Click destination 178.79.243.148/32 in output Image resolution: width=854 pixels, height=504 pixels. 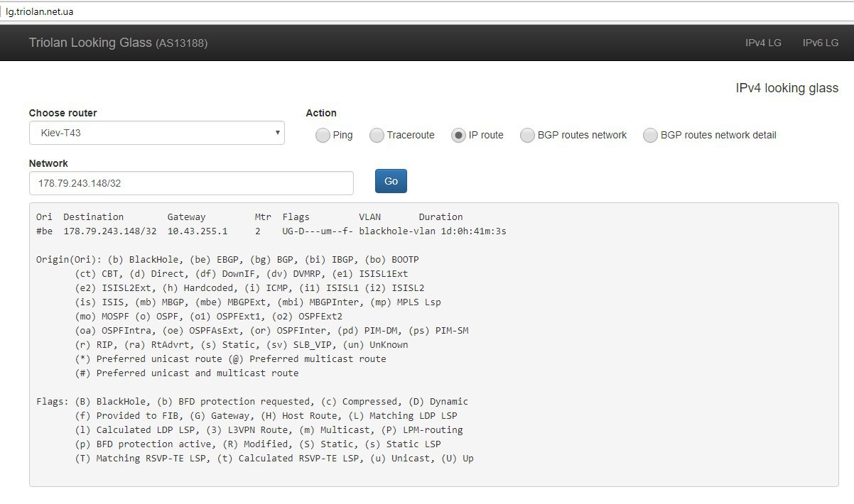tap(110, 231)
